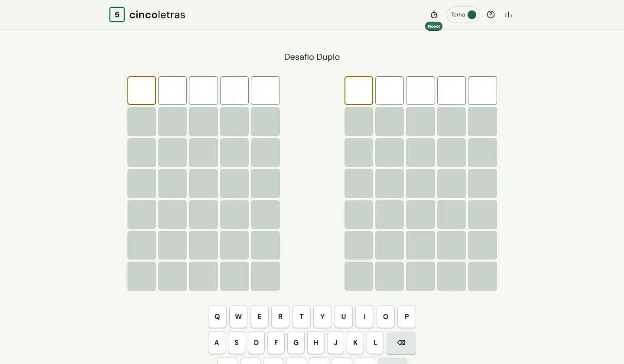The image size is (624, 364).
Task: Tap the J key on keyboard
Action: (336, 343)
